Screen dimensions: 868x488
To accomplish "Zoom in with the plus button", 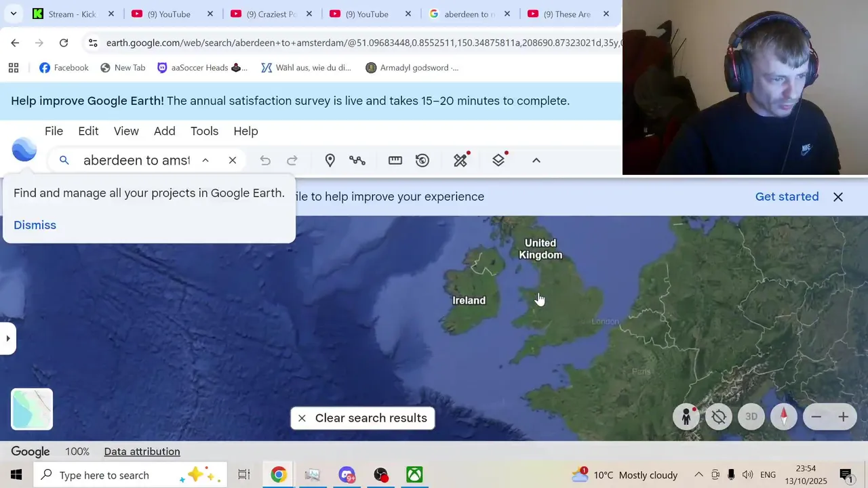I will [x=844, y=417].
